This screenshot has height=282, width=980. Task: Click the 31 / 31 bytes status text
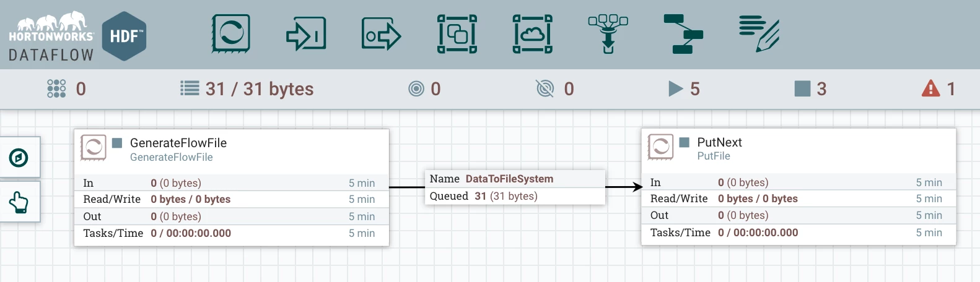point(260,89)
